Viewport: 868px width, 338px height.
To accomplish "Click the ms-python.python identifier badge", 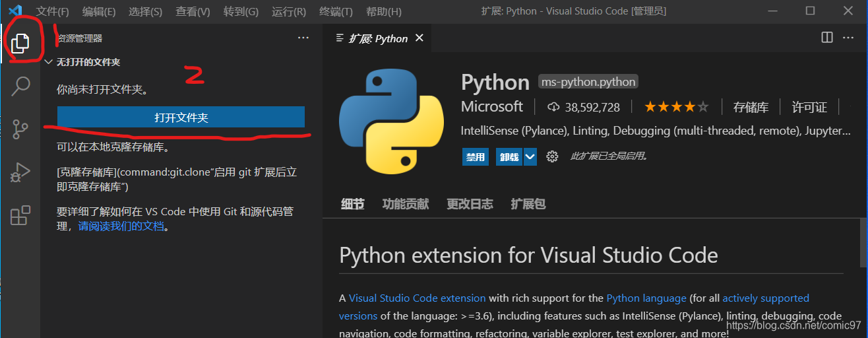I will coord(588,82).
